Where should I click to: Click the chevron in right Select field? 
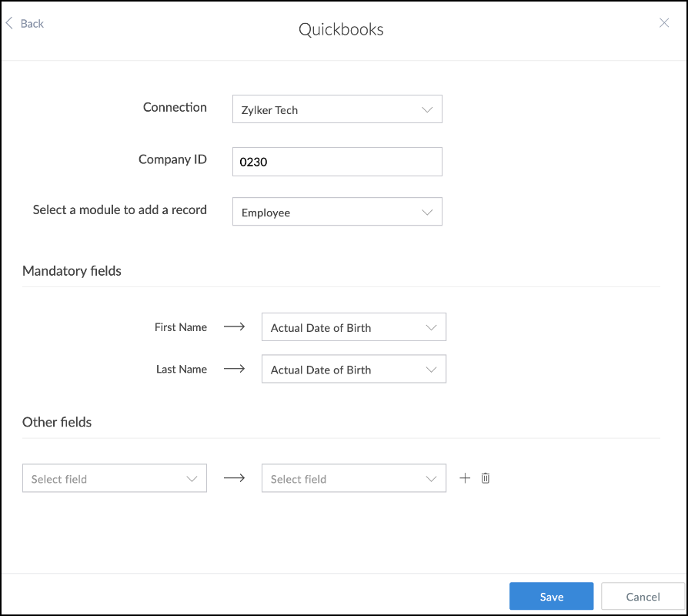point(432,478)
